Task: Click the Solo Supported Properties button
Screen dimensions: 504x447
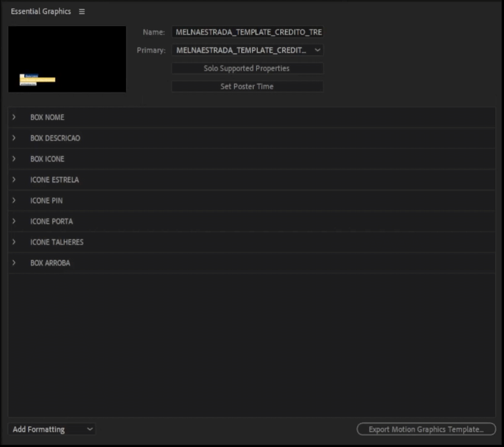Action: [247, 68]
